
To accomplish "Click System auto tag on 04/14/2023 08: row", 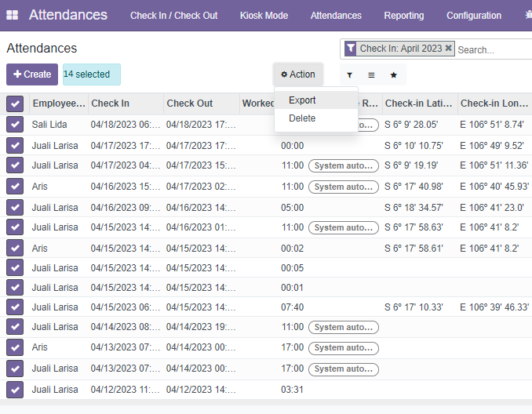I will click(x=344, y=327).
